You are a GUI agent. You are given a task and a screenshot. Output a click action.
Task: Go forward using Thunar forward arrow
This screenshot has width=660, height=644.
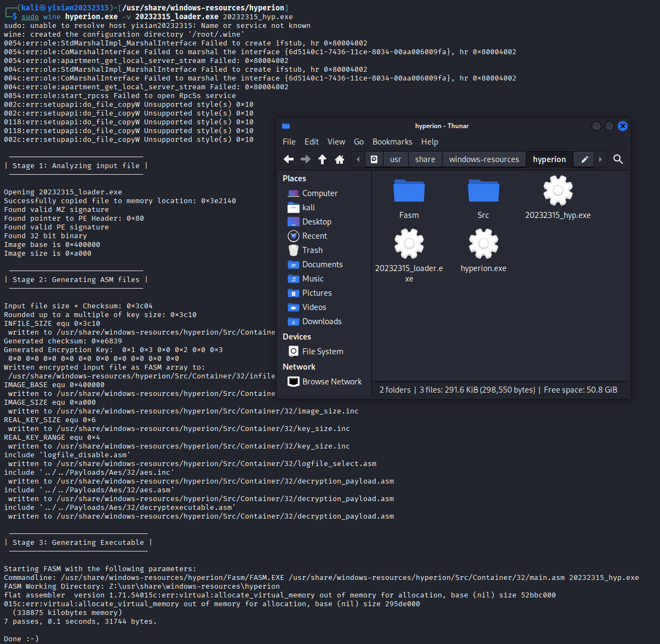[x=306, y=159]
